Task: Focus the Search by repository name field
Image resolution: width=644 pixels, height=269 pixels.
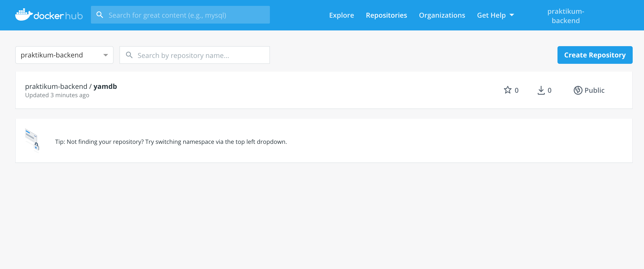Action: click(x=194, y=55)
